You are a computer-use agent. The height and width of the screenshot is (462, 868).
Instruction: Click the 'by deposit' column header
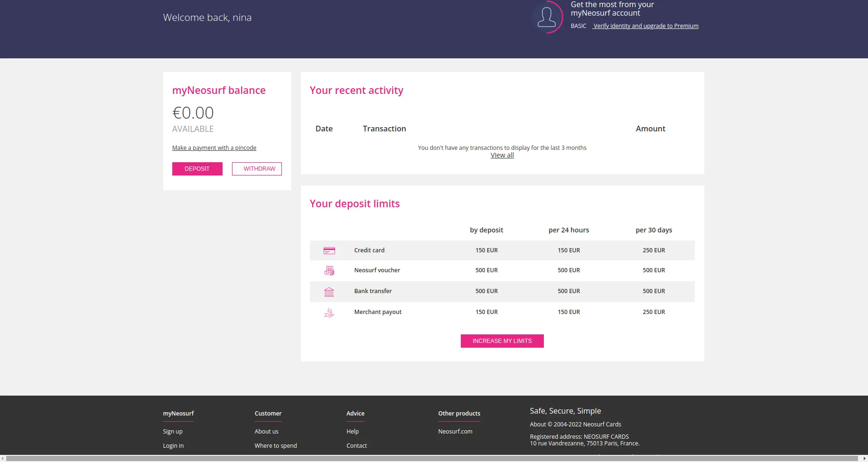pyautogui.click(x=486, y=230)
